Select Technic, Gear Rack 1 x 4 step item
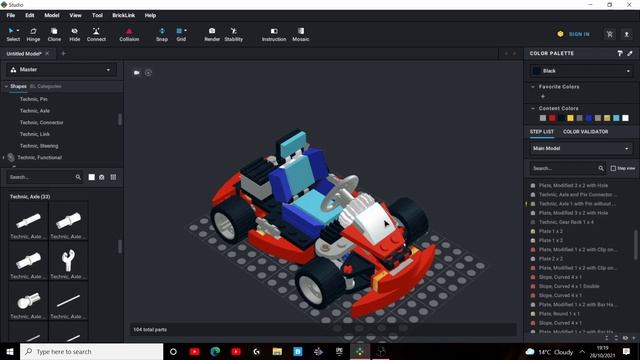The image size is (640, 360). [x=566, y=222]
